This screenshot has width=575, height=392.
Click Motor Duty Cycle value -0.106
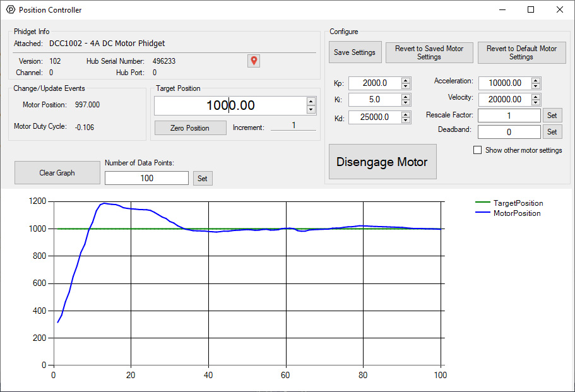point(85,128)
